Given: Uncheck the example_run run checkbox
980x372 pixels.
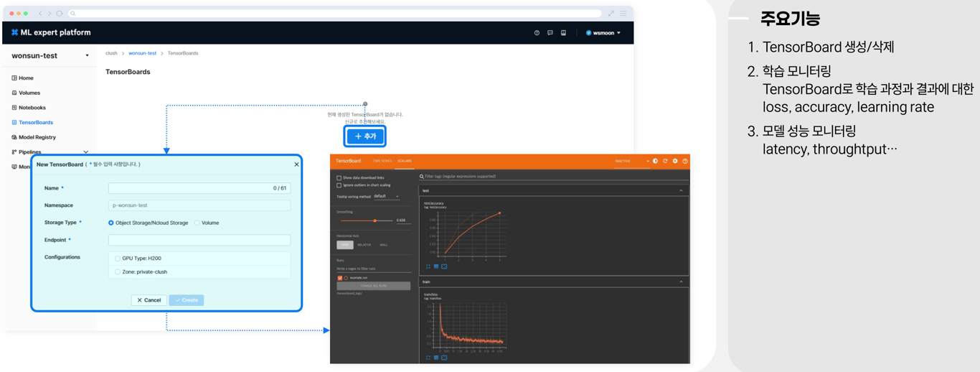Looking at the screenshot, I should (x=340, y=277).
